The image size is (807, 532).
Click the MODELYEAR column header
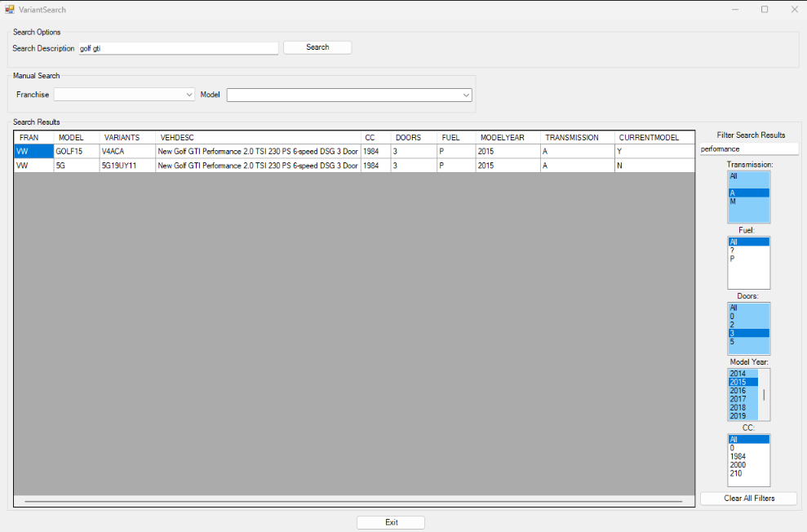pyautogui.click(x=508, y=138)
